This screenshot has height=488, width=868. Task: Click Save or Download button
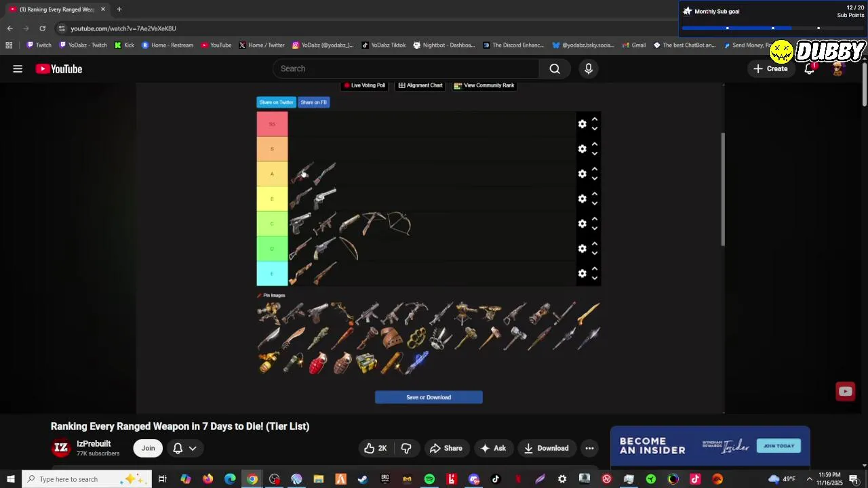pos(429,397)
